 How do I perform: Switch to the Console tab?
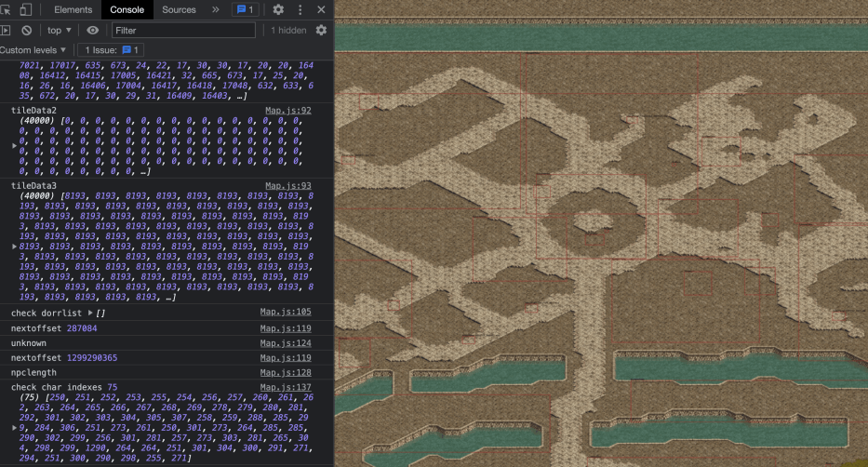[x=127, y=9]
